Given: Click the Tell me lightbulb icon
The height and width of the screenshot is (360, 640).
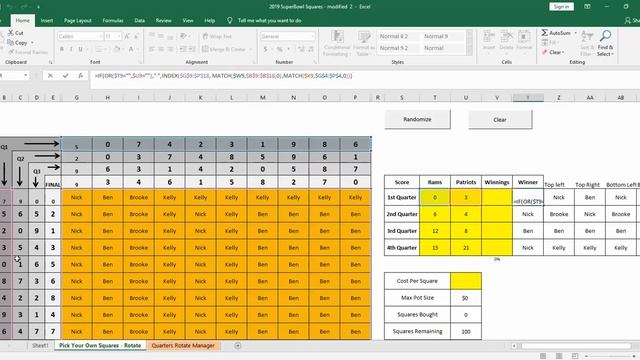Looking at the screenshot, I should click(229, 20).
